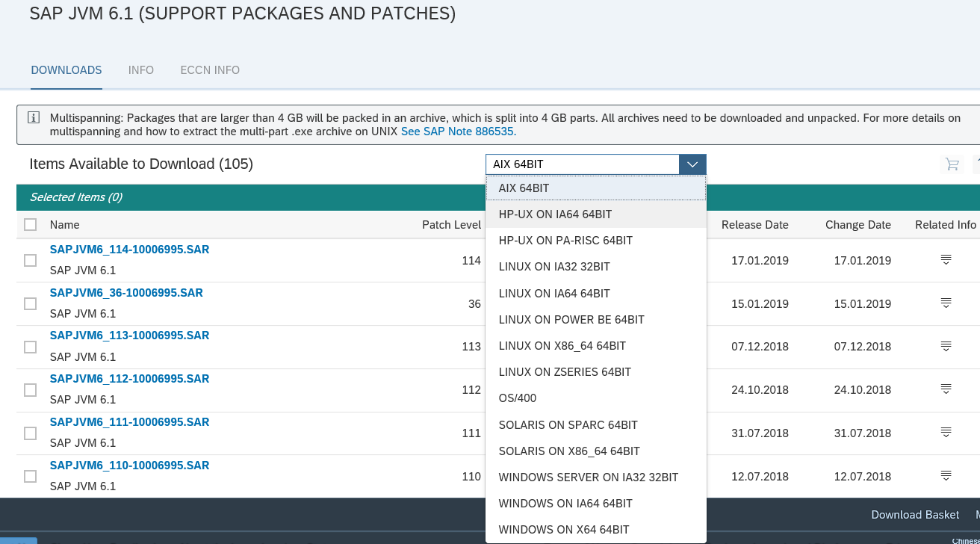
Task: Open Related Info for SAPJVM6_112-10006995.SAR
Action: point(946,389)
